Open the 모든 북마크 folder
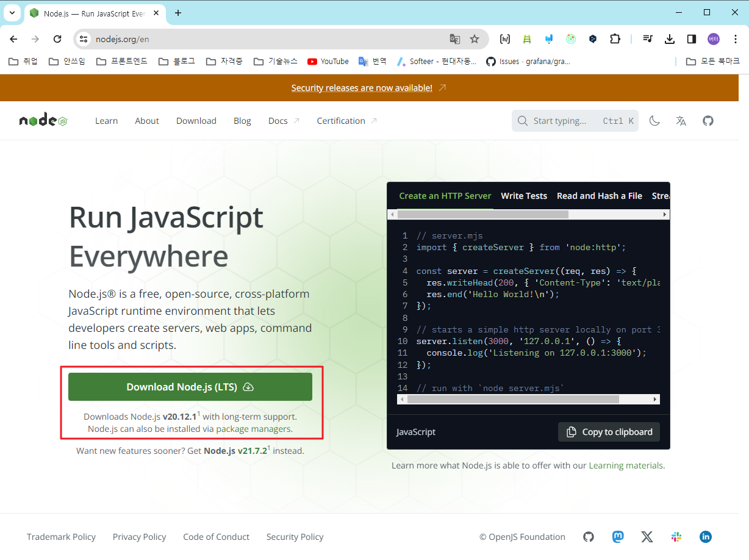 click(x=712, y=61)
